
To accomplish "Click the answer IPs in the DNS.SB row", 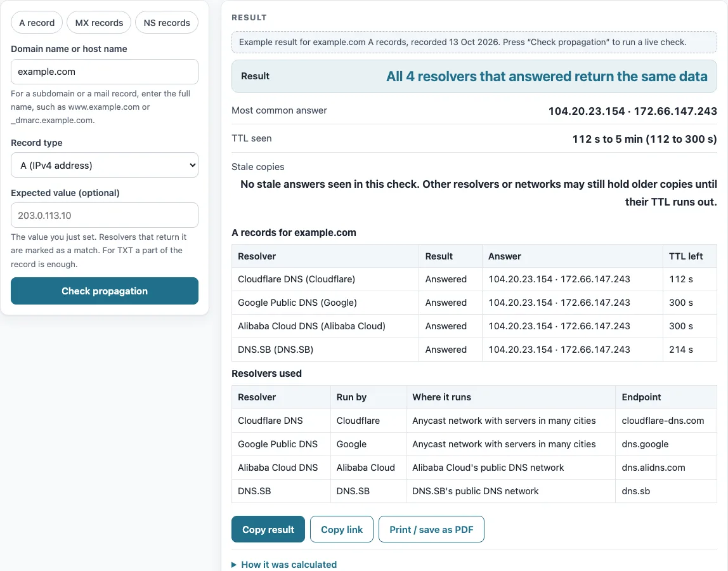I will [x=559, y=350].
